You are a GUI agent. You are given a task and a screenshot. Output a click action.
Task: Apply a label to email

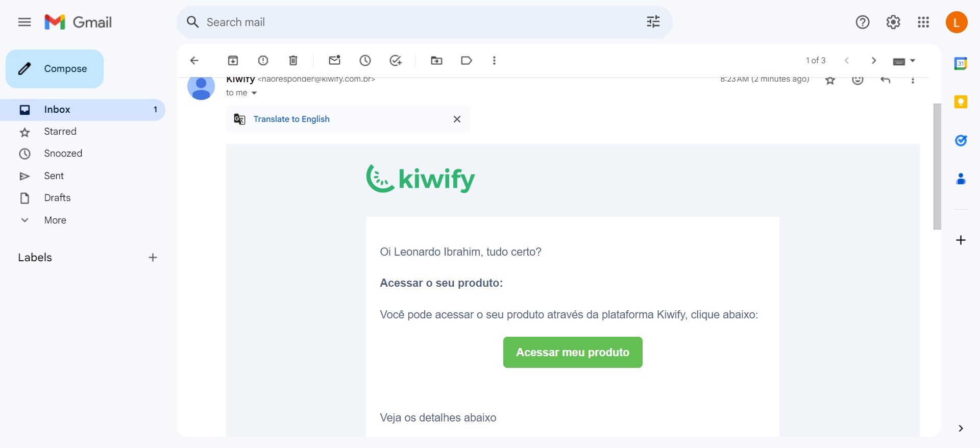click(x=467, y=61)
